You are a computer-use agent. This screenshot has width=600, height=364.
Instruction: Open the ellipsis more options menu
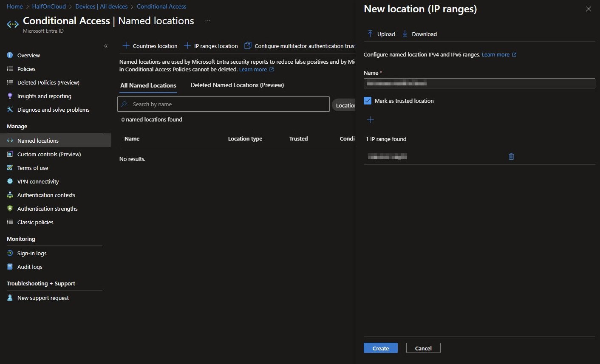[x=208, y=21]
